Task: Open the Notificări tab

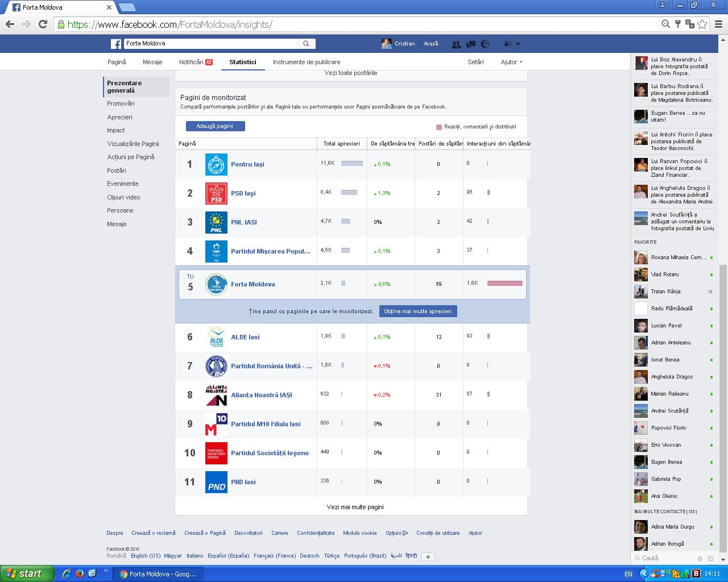Action: 196,62
